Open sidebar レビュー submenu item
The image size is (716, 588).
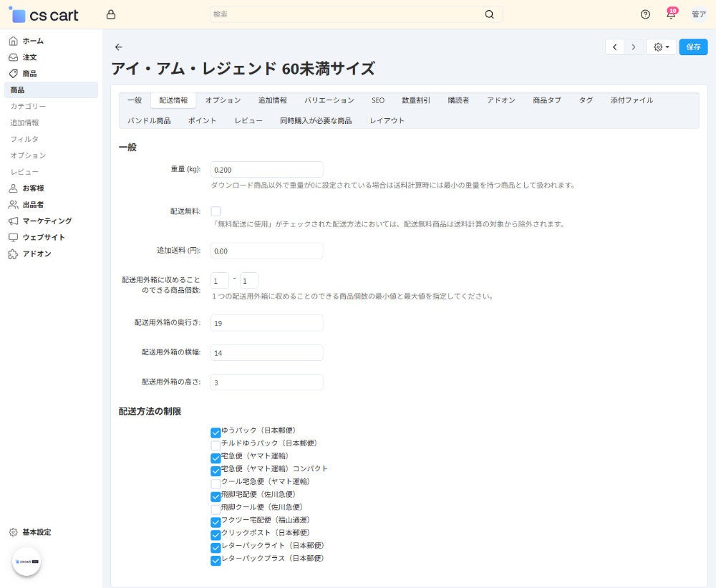point(24,172)
